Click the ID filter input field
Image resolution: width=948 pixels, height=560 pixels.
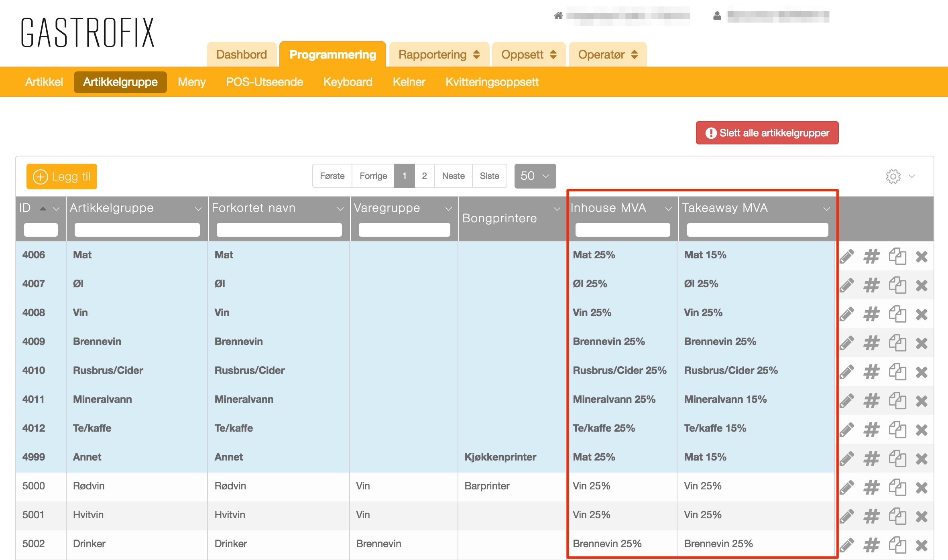pos(41,230)
